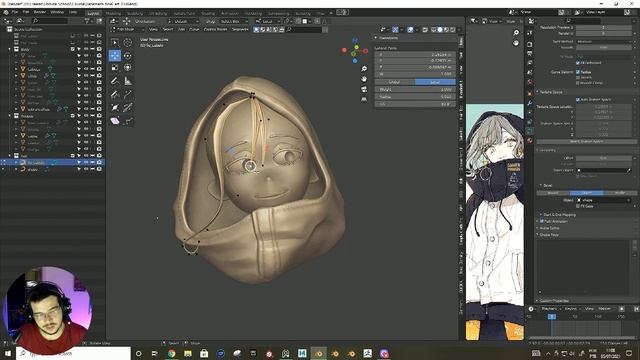Set control point space to Global

[395, 82]
